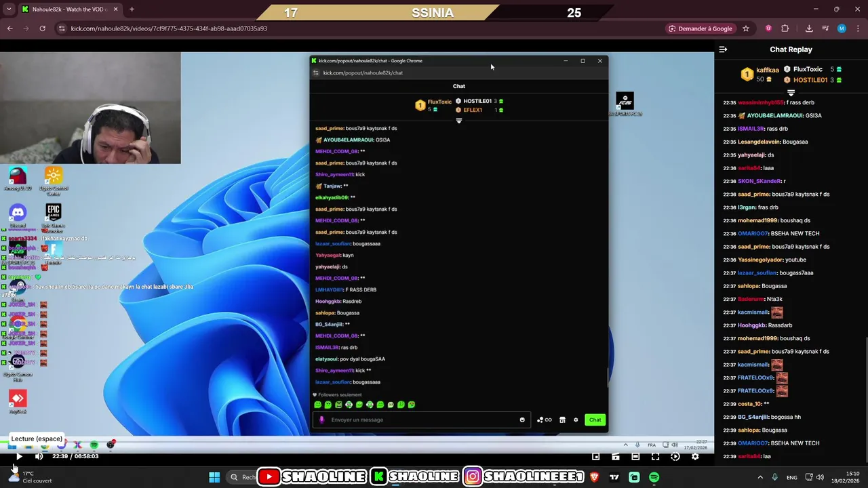Close the Nahoule82k tab
Image resolution: width=868 pixels, height=488 pixels.
(x=115, y=9)
